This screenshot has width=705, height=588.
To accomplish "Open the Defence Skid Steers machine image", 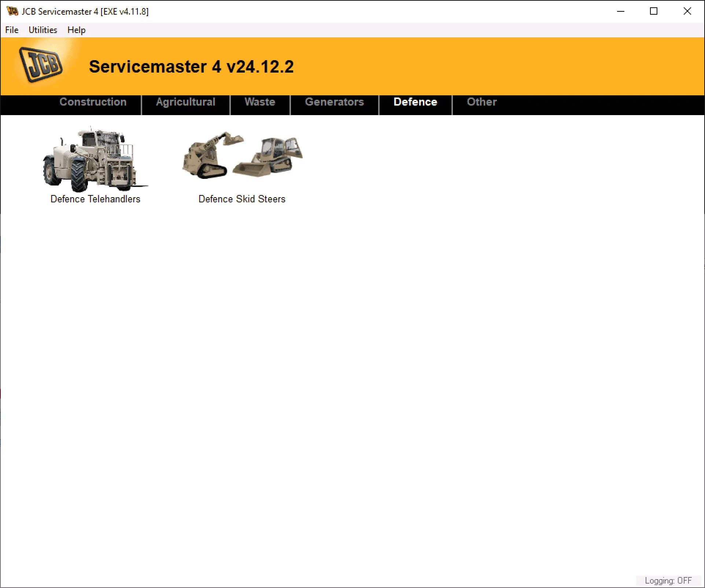I will coord(242,155).
